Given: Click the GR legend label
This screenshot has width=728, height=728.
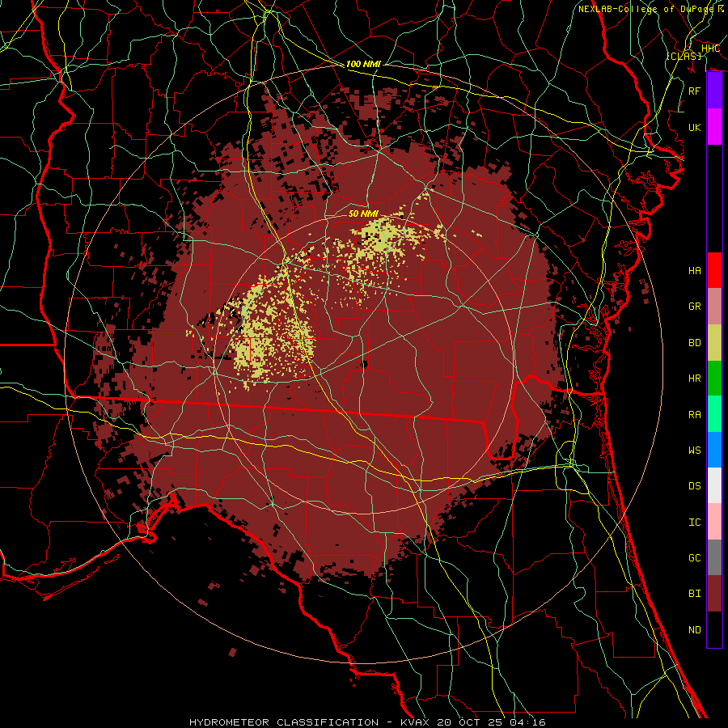Looking at the screenshot, I should 694,307.
